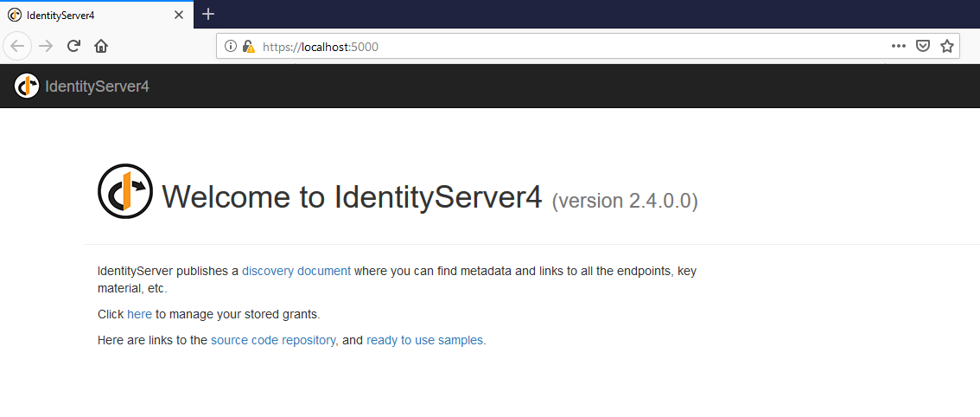Bookmark this page with the star icon

click(x=946, y=47)
